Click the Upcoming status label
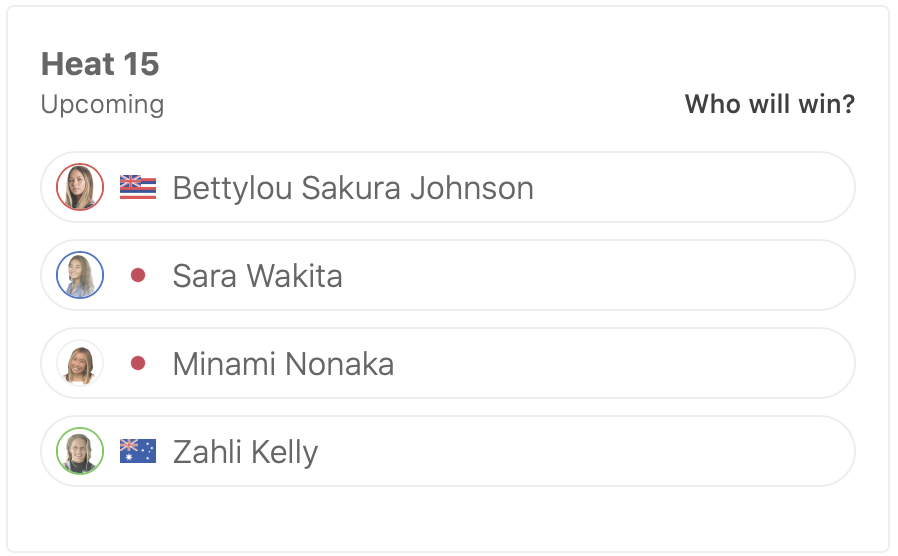898x556 pixels. coord(102,104)
